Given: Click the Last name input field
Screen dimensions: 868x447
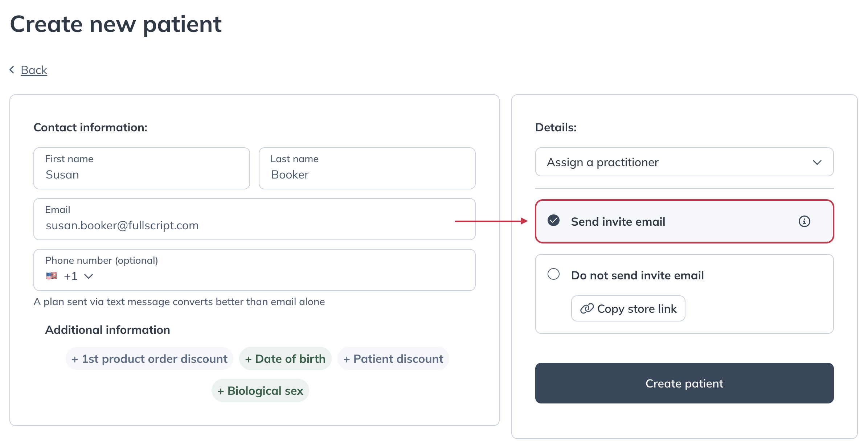Looking at the screenshot, I should 367,168.
